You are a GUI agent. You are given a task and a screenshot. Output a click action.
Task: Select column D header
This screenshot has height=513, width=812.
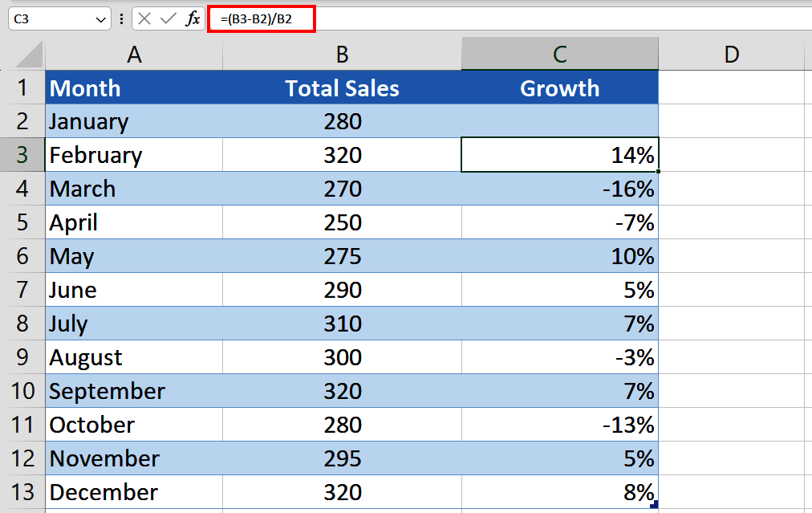(731, 54)
